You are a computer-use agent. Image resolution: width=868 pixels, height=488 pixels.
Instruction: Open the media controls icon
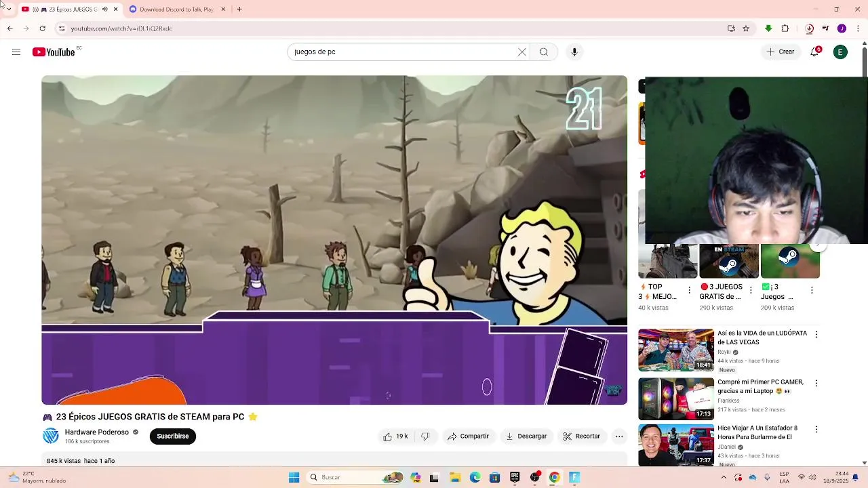pyautogui.click(x=825, y=28)
